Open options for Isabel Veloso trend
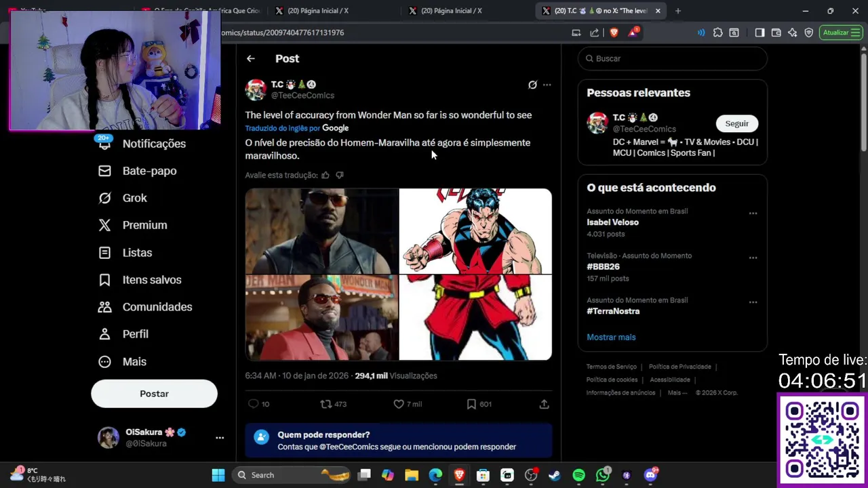 pyautogui.click(x=753, y=213)
